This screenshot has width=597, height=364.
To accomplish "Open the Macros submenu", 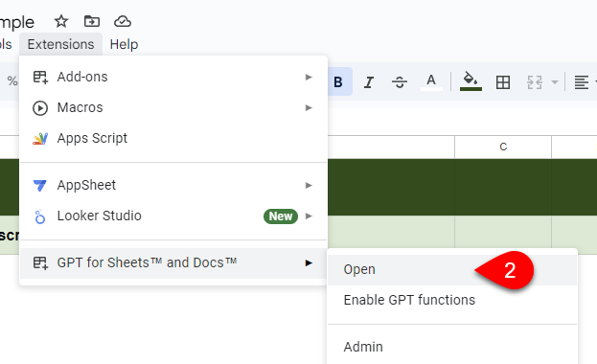I will tap(173, 107).
